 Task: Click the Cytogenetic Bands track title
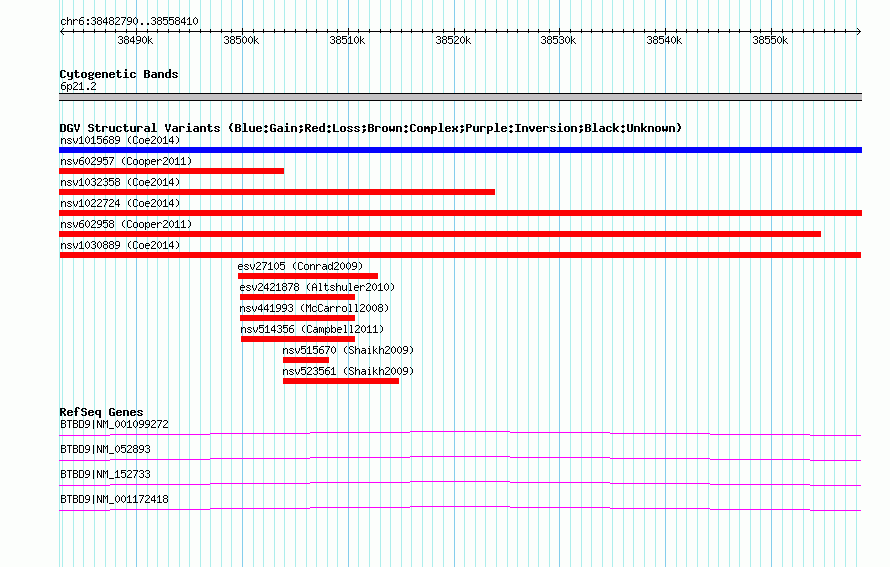[x=119, y=74]
